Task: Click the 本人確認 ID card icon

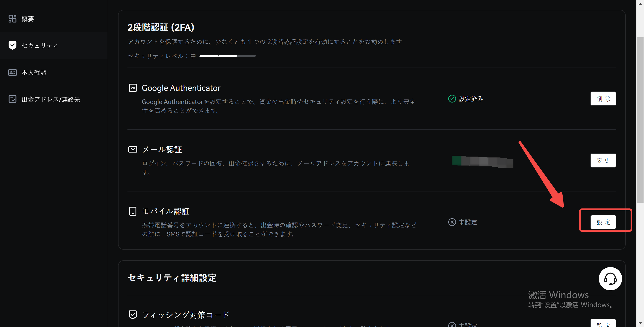Action: coord(12,72)
